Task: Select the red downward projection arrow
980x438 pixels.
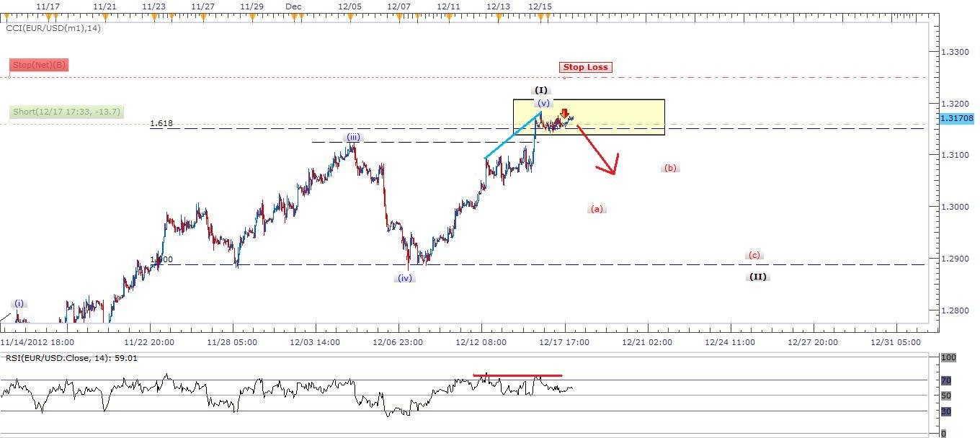Action: 593,153
